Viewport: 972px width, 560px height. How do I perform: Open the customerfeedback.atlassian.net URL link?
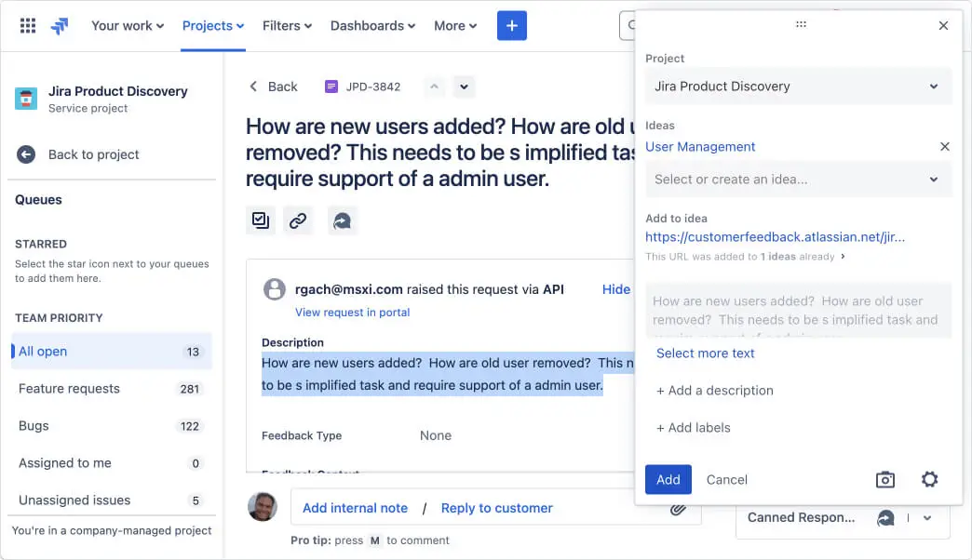click(775, 236)
